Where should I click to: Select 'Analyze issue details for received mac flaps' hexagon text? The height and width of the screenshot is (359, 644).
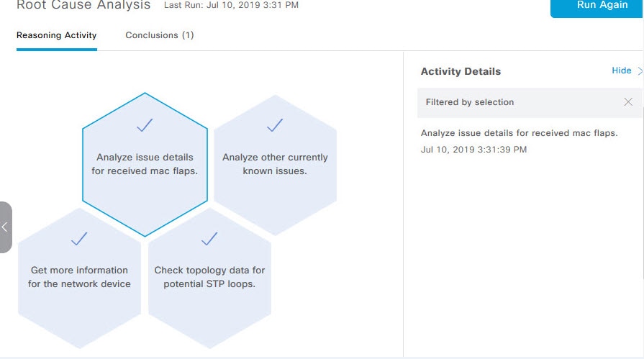145,164
